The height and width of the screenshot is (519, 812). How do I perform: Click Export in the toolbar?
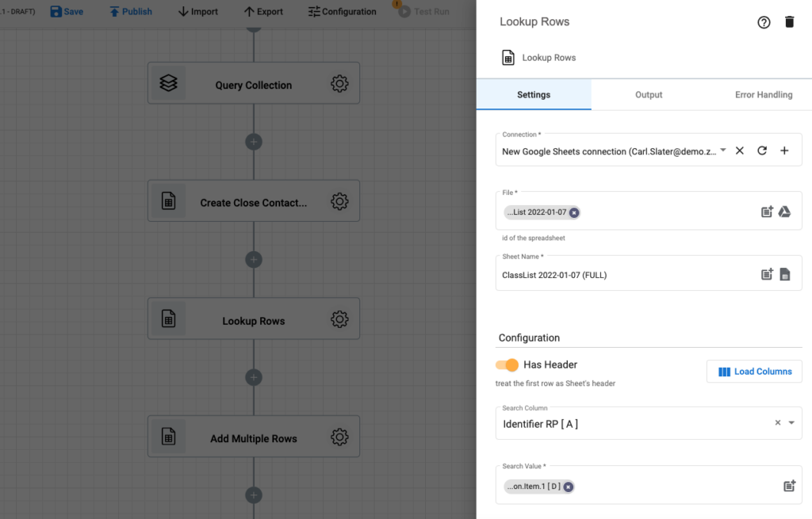tap(263, 11)
